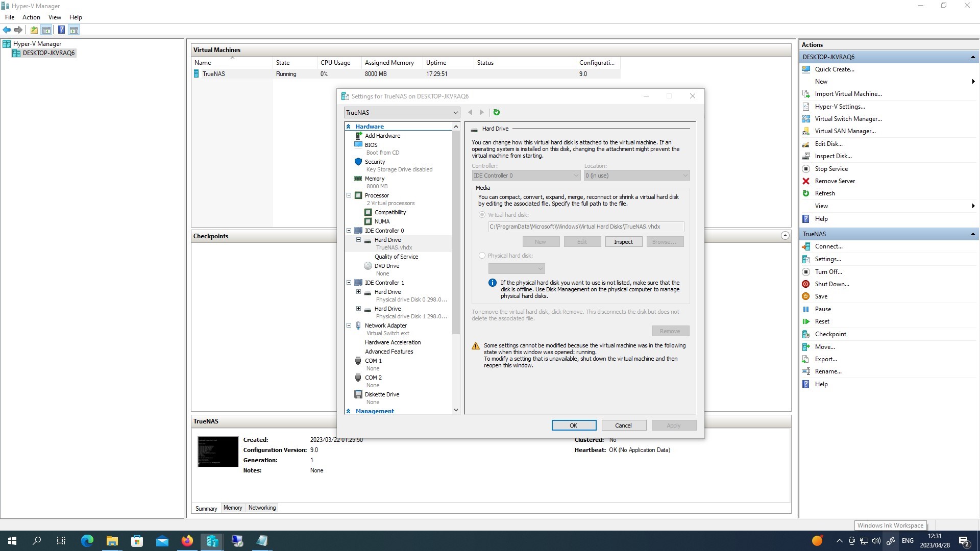Click Checkpoint action for TrueNAS
The height and width of the screenshot is (551, 980).
(830, 334)
